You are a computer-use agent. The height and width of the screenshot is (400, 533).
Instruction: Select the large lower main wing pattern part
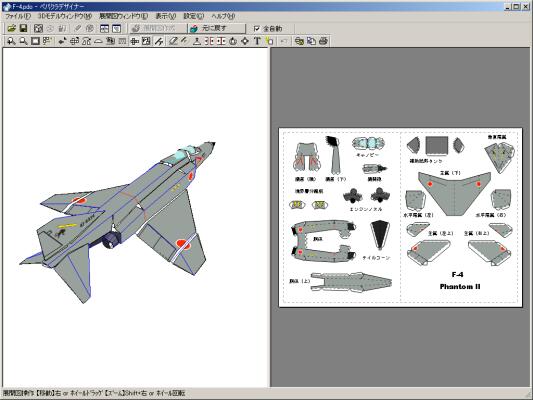click(454, 194)
